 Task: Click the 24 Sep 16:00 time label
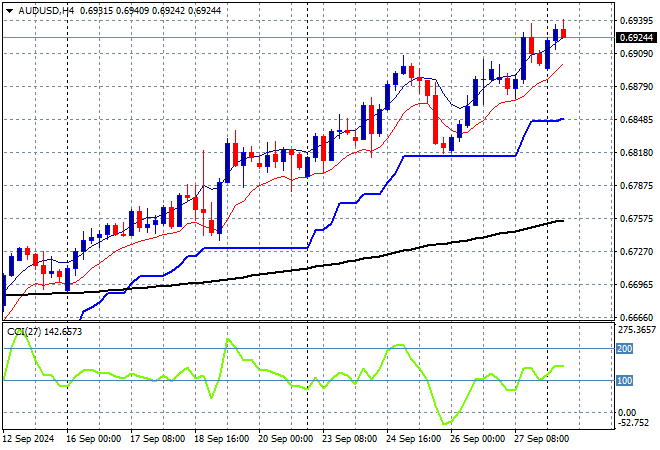[x=413, y=439]
